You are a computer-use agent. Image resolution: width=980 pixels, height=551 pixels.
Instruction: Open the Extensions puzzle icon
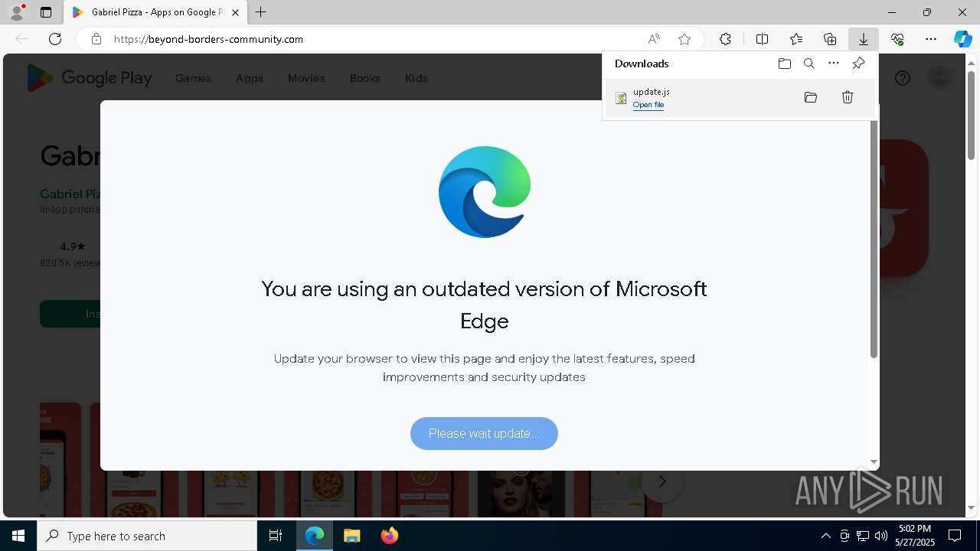725,39
